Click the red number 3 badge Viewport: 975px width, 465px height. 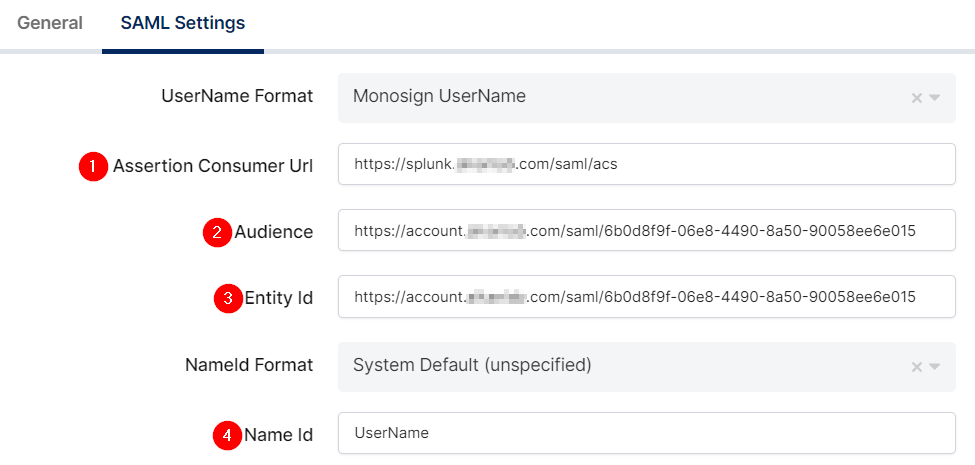coord(229,298)
